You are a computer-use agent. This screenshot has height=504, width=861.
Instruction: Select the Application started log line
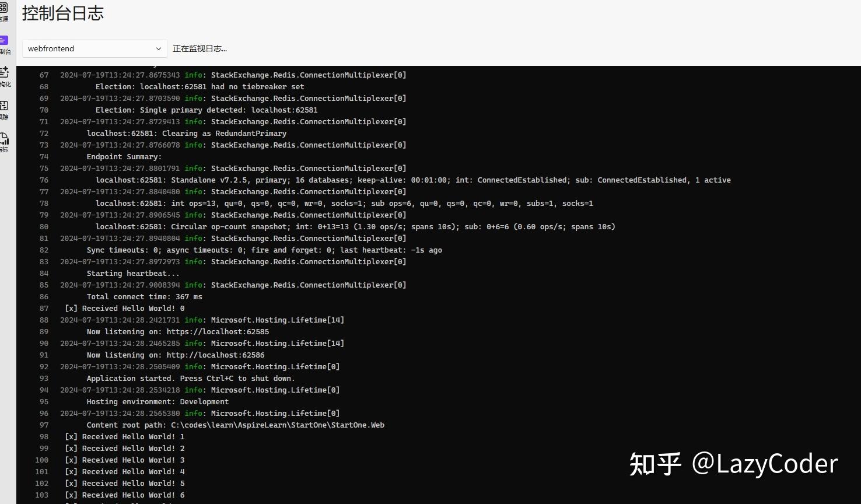pyautogui.click(x=190, y=378)
